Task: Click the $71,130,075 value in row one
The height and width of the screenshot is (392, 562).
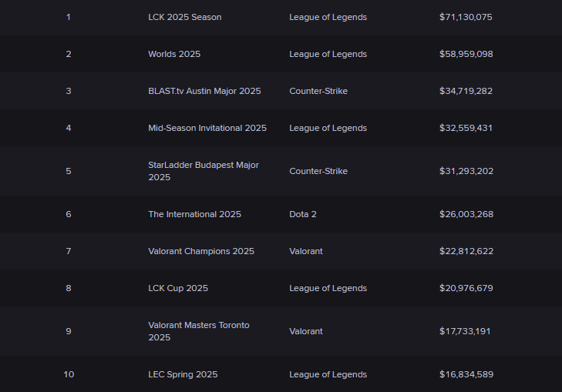Action: [x=466, y=17]
